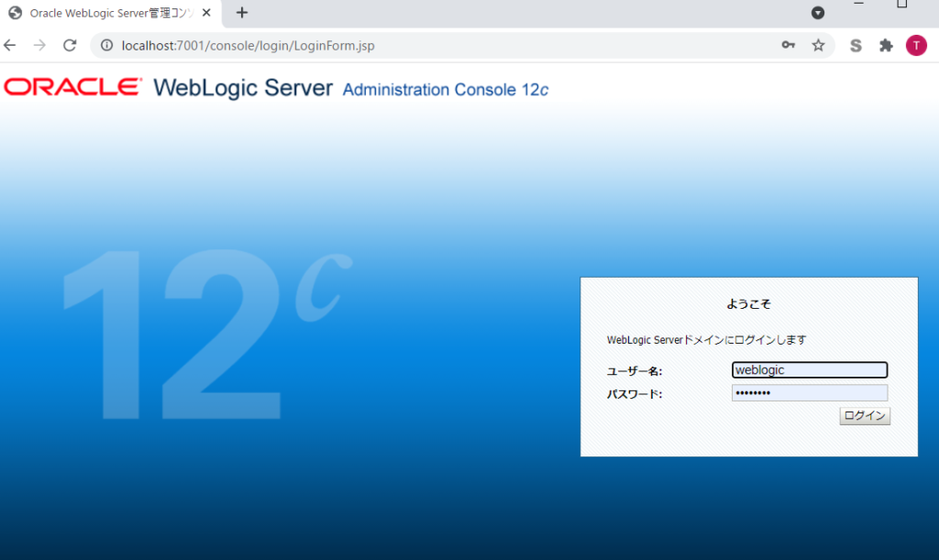Bookmark this page with the star
The height and width of the screenshot is (560, 939).
pyautogui.click(x=818, y=46)
